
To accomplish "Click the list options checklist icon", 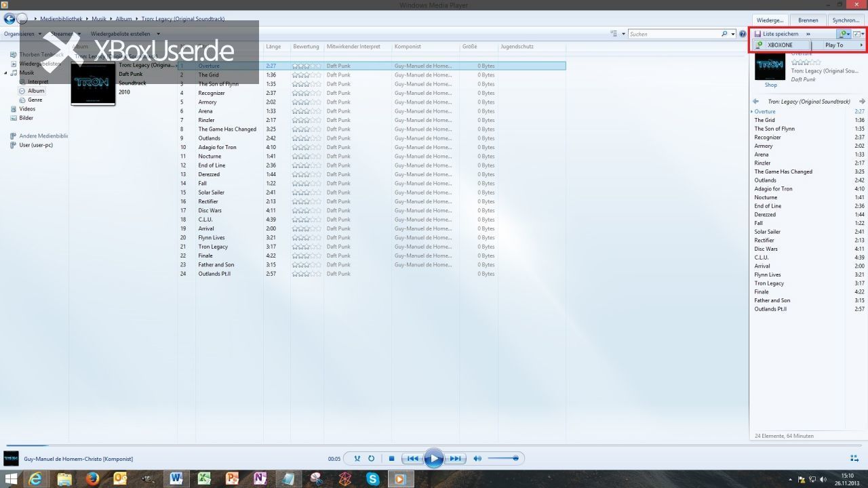I will (856, 34).
